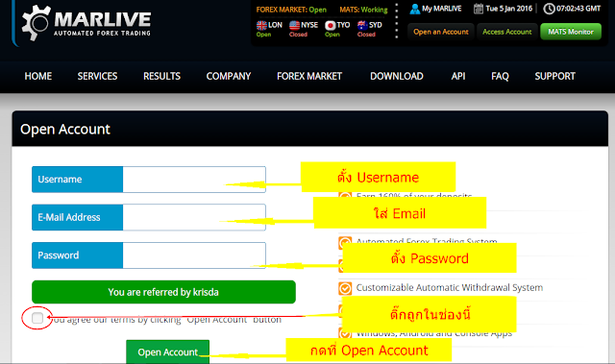Click 'Customizable Automatic Withdrawal System' text
The width and height of the screenshot is (615, 364).
(450, 287)
